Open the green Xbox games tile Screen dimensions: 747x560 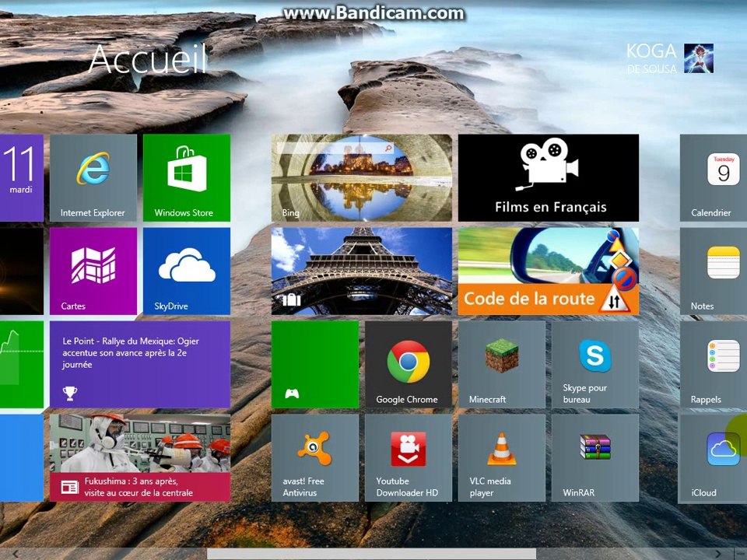315,364
